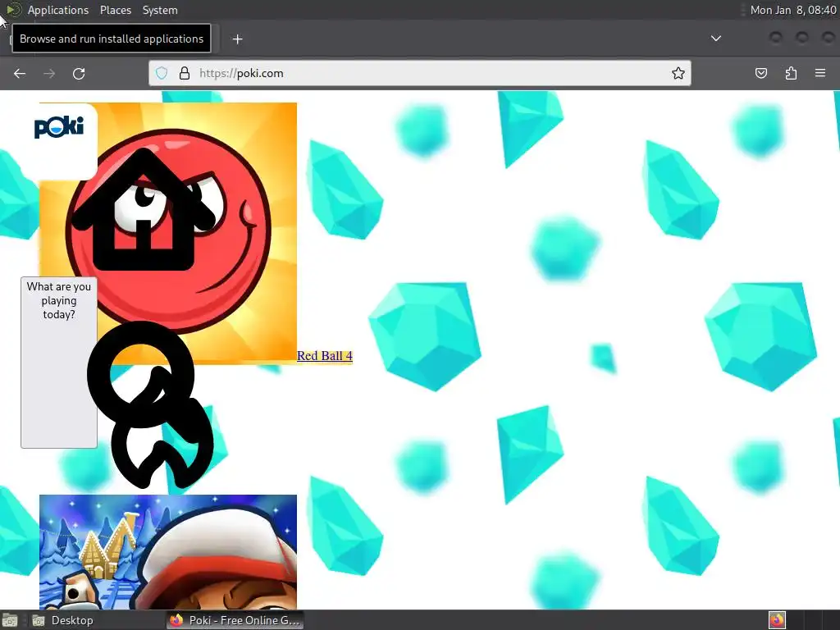Bookmark this page with the star
Image resolution: width=840 pixels, height=630 pixels.
678,73
